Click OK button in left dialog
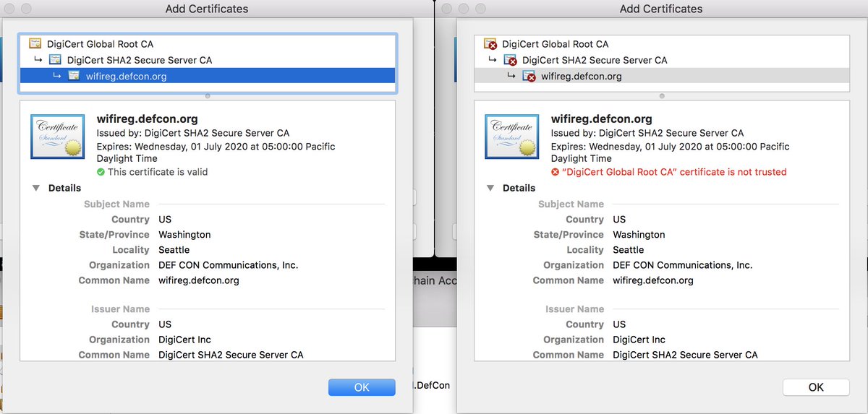The height and width of the screenshot is (414, 868). pyautogui.click(x=362, y=387)
